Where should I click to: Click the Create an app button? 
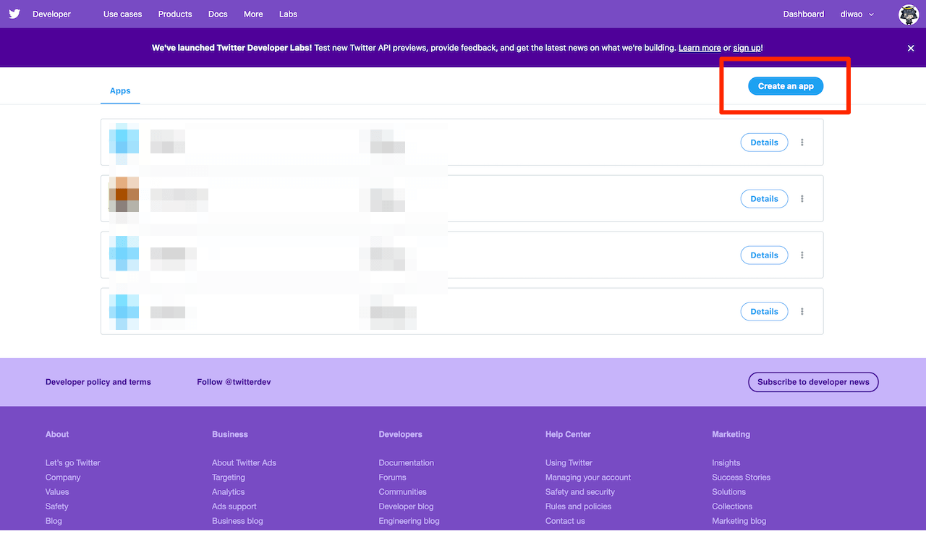(786, 86)
